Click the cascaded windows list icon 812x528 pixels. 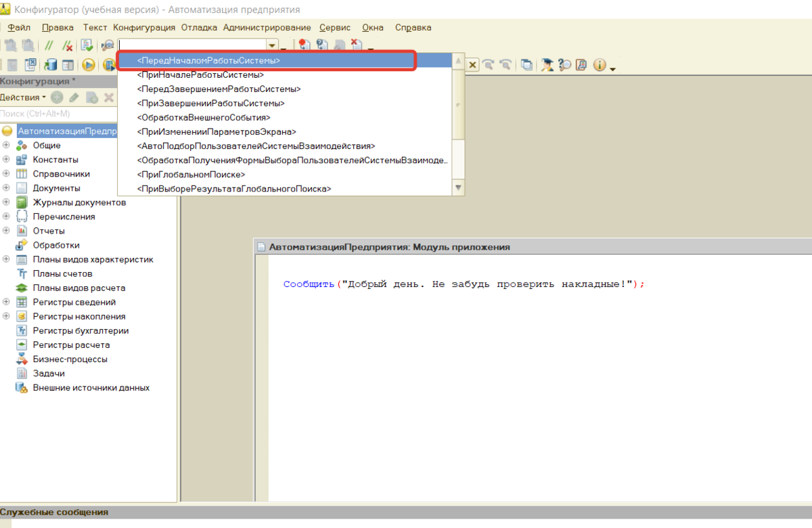[x=526, y=64]
